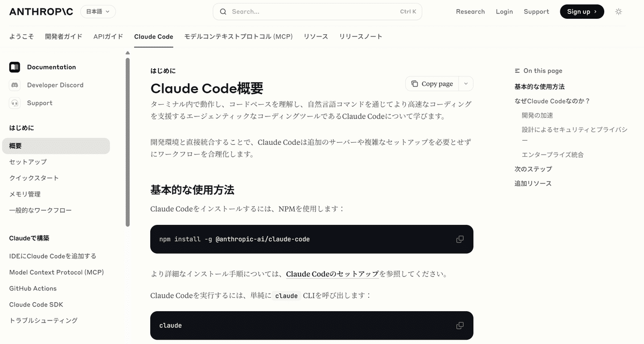Open the リリースノート tab

360,36
